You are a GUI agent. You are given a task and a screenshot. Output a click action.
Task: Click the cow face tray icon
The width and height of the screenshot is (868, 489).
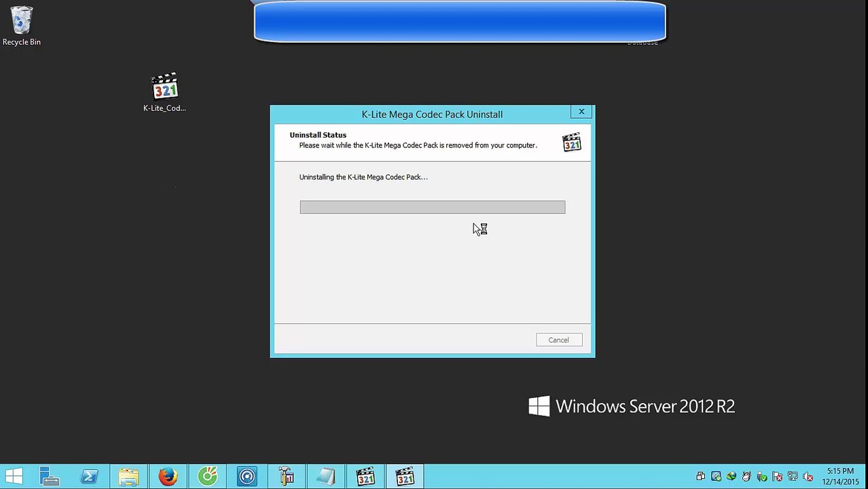[747, 477]
